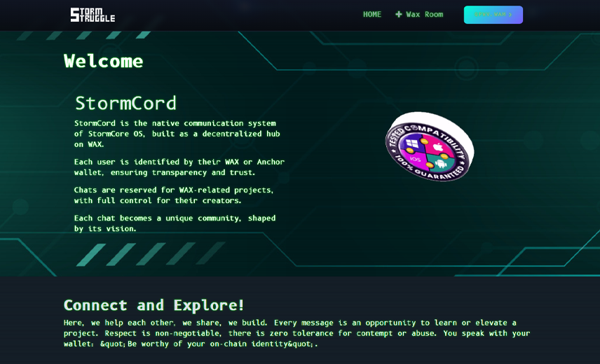Click the iOS quadrant on the badge
This screenshot has height=364, width=600.
(415, 160)
